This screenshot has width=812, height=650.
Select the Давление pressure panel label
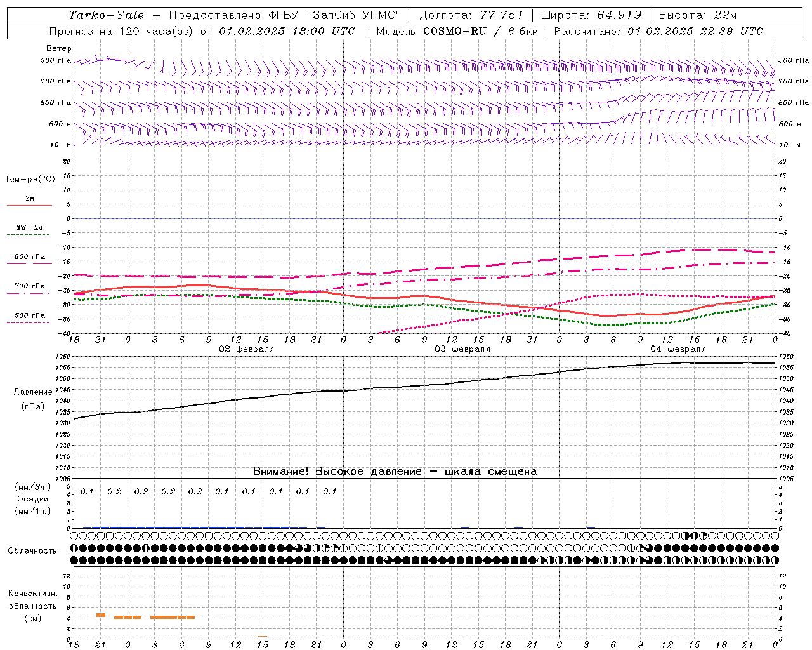click(33, 392)
